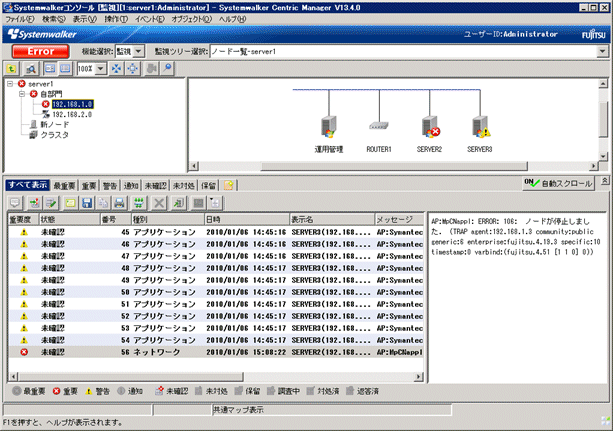Click the shrink-to-fit inward arrows icon
Screen dimensions: 613x431
pyautogui.click(x=117, y=69)
